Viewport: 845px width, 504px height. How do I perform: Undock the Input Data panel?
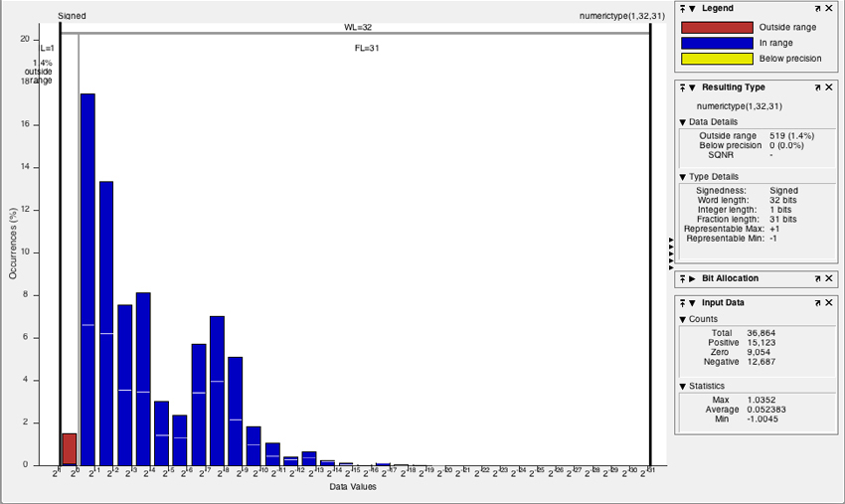point(817,303)
